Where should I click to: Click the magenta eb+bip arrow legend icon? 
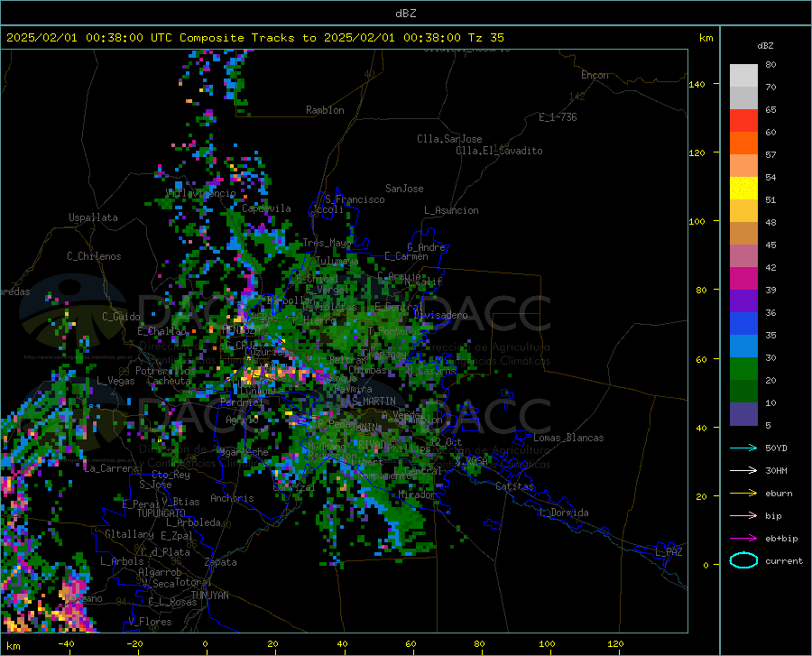click(x=743, y=539)
